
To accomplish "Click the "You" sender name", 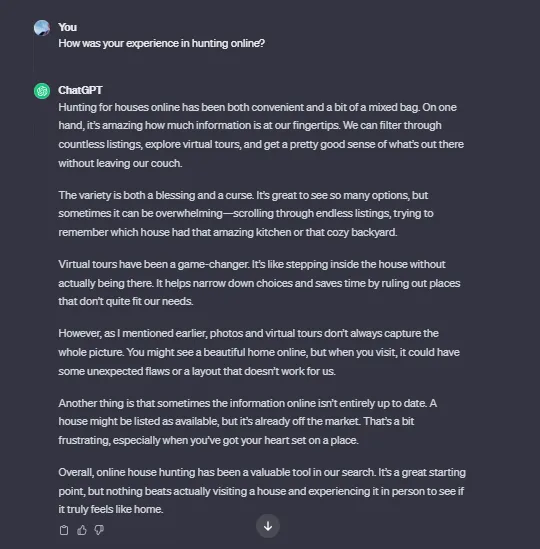I will [x=68, y=27].
